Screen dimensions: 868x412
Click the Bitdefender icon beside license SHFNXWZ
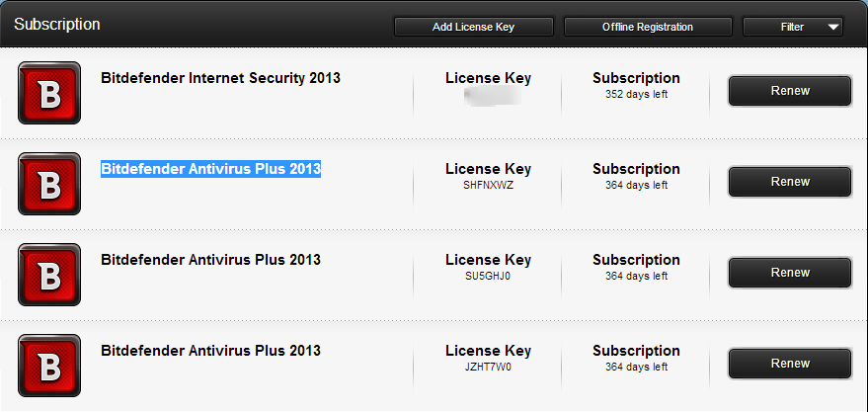[49, 183]
